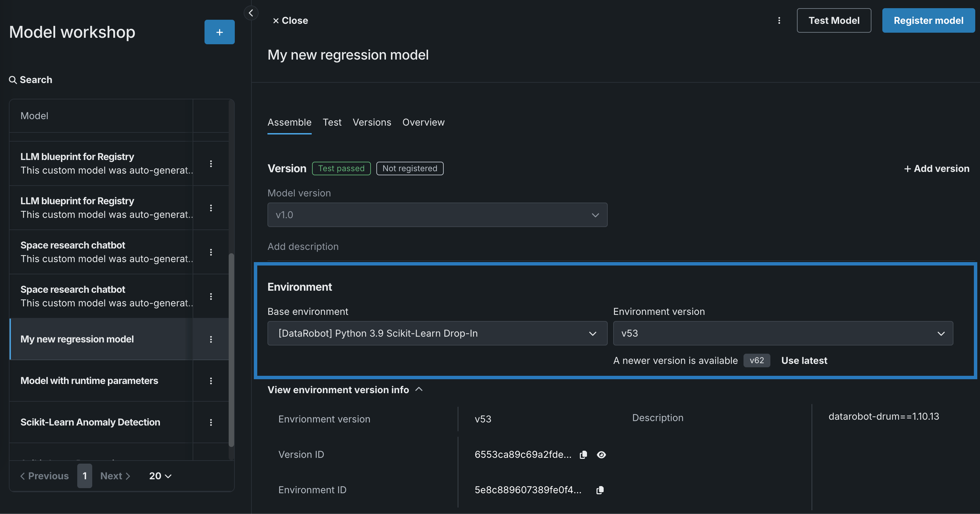980x514 pixels.
Task: Collapse the model list panel arrow
Action: (x=251, y=13)
